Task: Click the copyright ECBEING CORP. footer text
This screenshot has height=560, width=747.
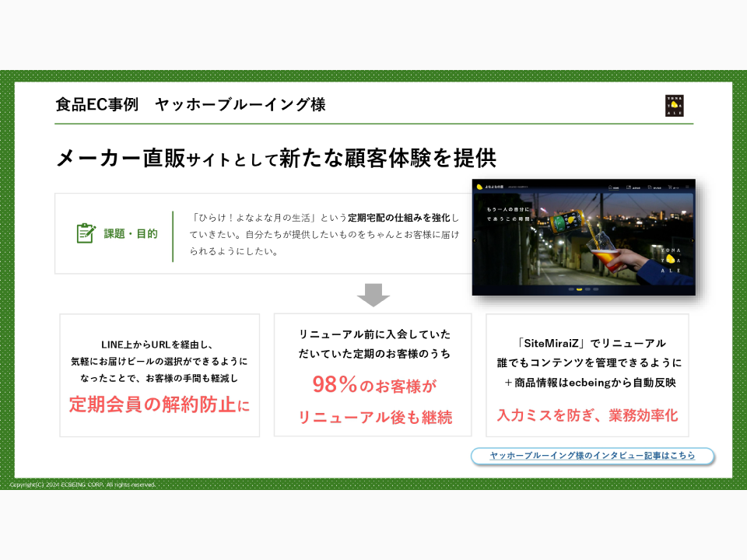Action: [x=82, y=485]
